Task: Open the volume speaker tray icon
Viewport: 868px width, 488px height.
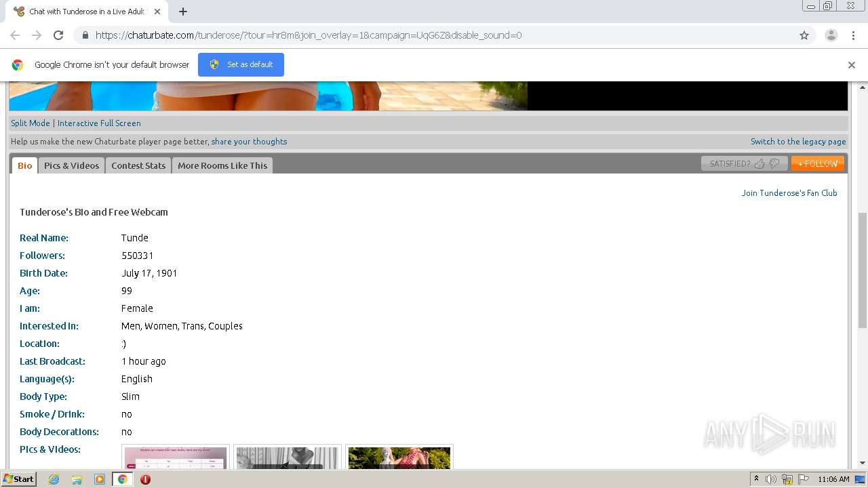Action: click(771, 479)
